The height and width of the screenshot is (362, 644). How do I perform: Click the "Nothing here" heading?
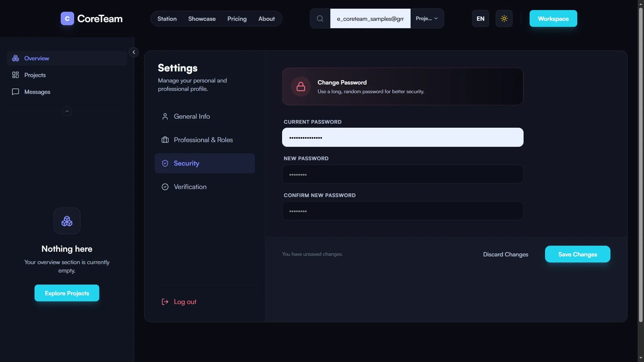click(x=67, y=249)
